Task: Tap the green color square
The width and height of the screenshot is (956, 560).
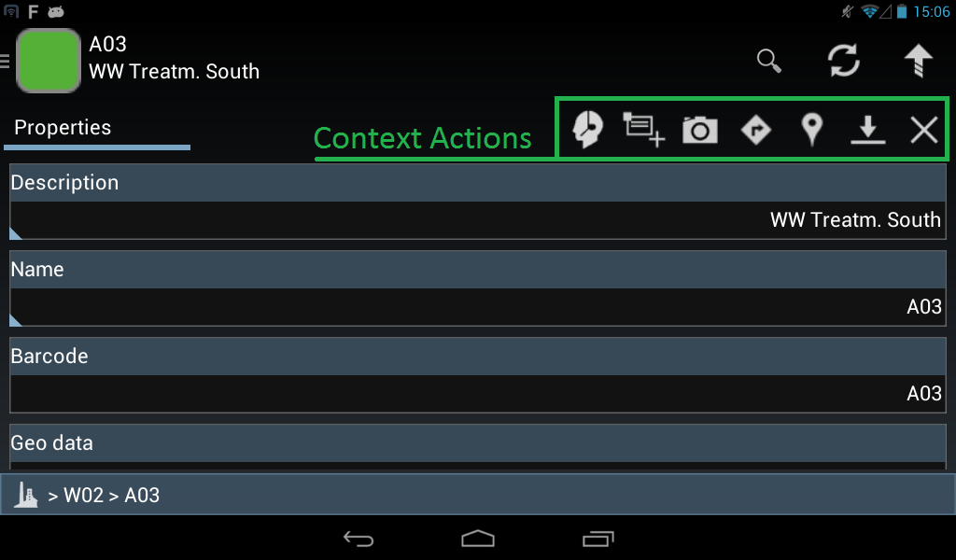Action: point(49,61)
